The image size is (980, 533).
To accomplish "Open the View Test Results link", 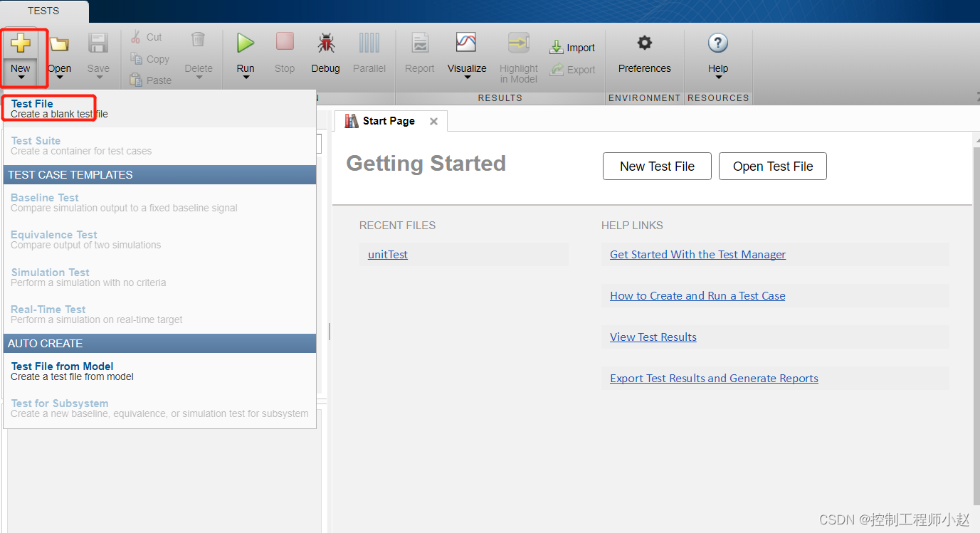I will click(653, 337).
